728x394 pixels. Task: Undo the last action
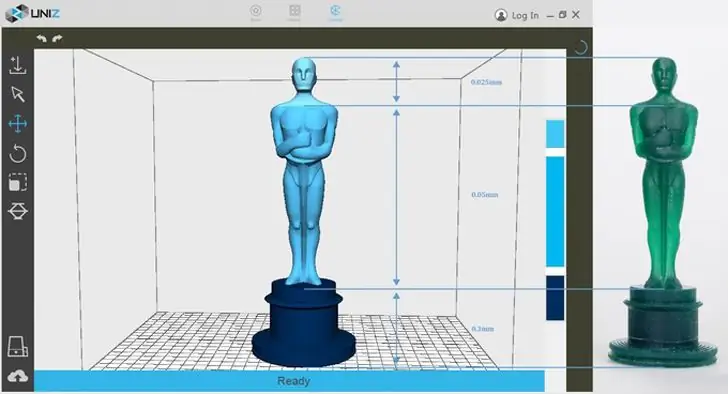click(x=42, y=39)
